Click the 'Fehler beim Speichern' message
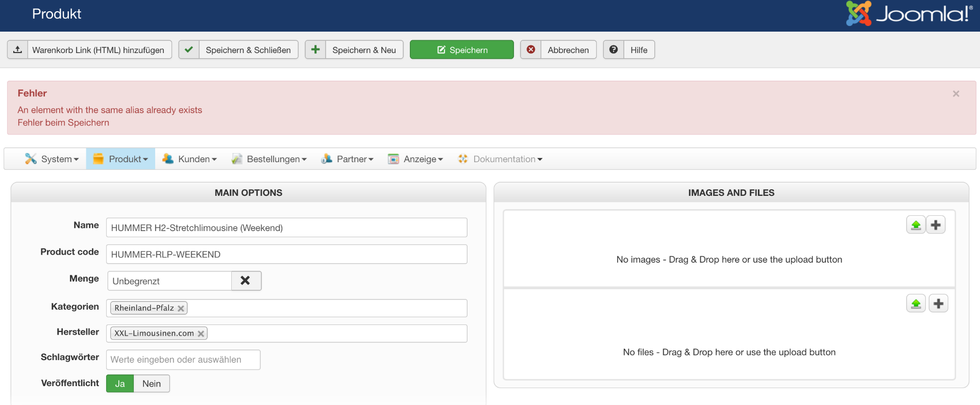This screenshot has height=405, width=980. [63, 123]
